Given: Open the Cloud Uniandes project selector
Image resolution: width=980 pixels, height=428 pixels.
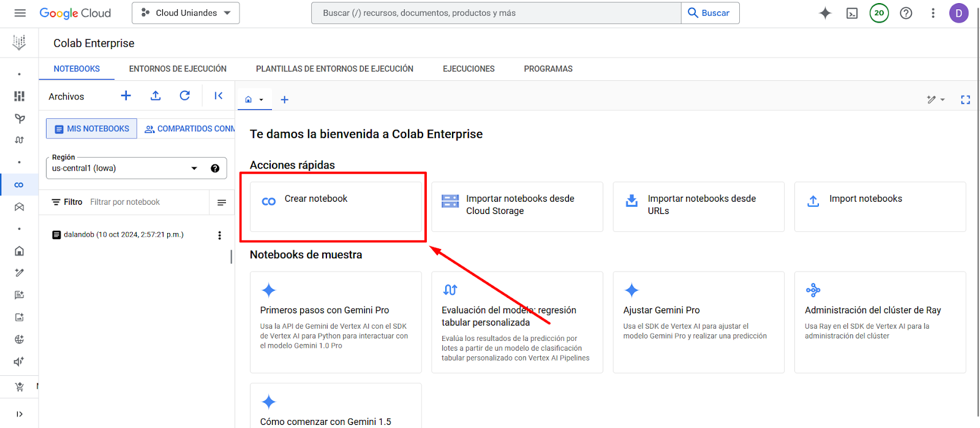Looking at the screenshot, I should pyautogui.click(x=186, y=13).
